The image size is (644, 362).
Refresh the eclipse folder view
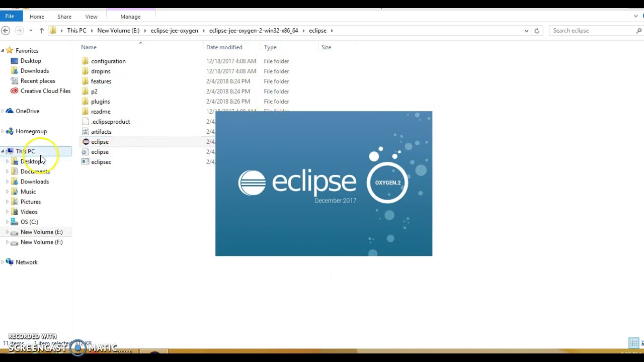[537, 31]
